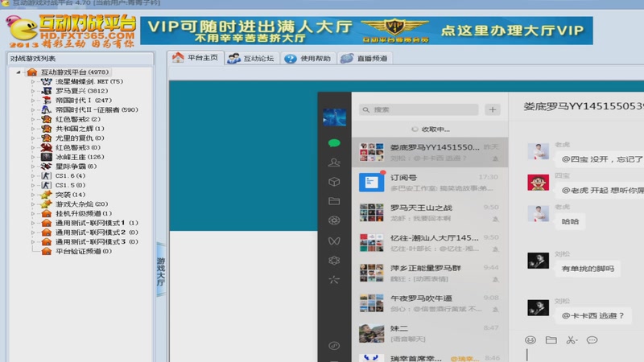Viewport: 644px width, 362px height.
Task: Expand the 帝国时代 I tree node
Action: (33, 100)
